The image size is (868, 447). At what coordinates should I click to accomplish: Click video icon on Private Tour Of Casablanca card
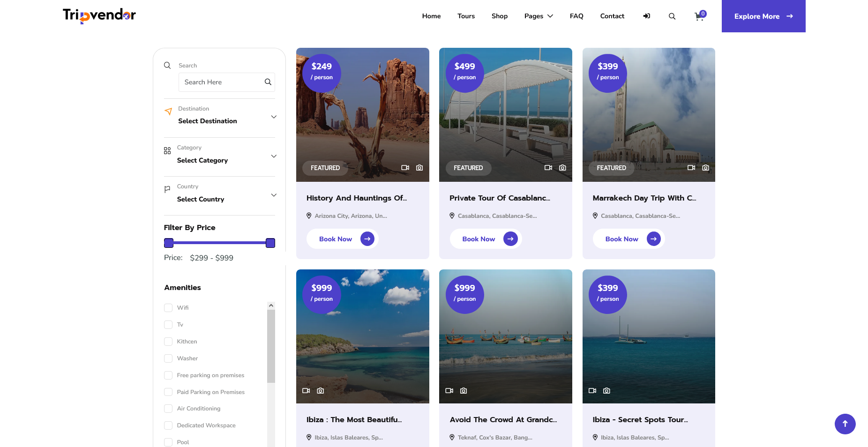[x=548, y=168]
